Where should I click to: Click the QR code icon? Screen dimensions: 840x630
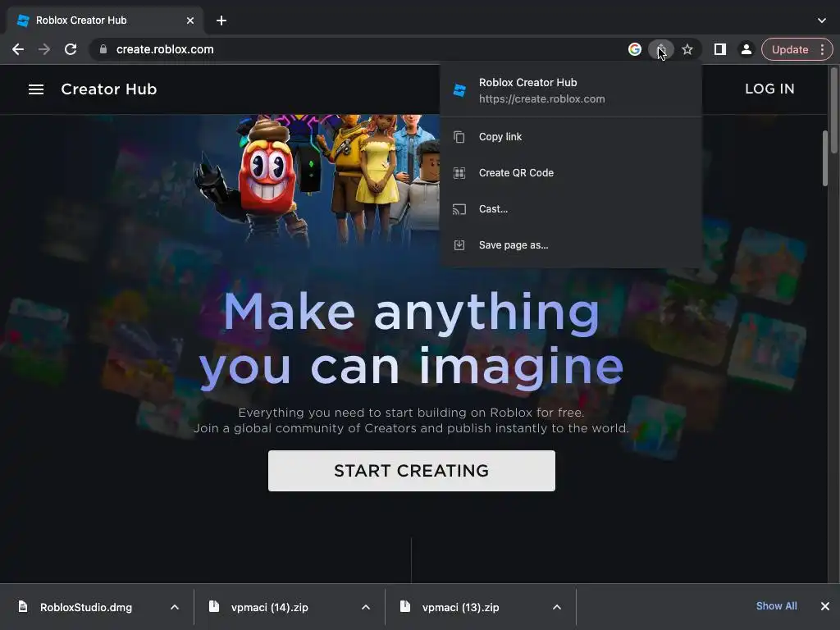coord(459,172)
